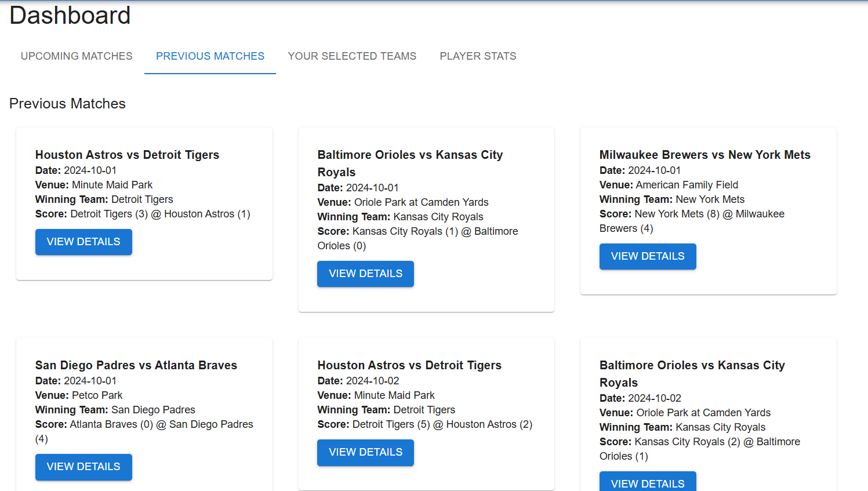Click score Detroit Tigers (3) @ Houston Astros (1)
The width and height of the screenshot is (868, 491).
pyautogui.click(x=143, y=214)
